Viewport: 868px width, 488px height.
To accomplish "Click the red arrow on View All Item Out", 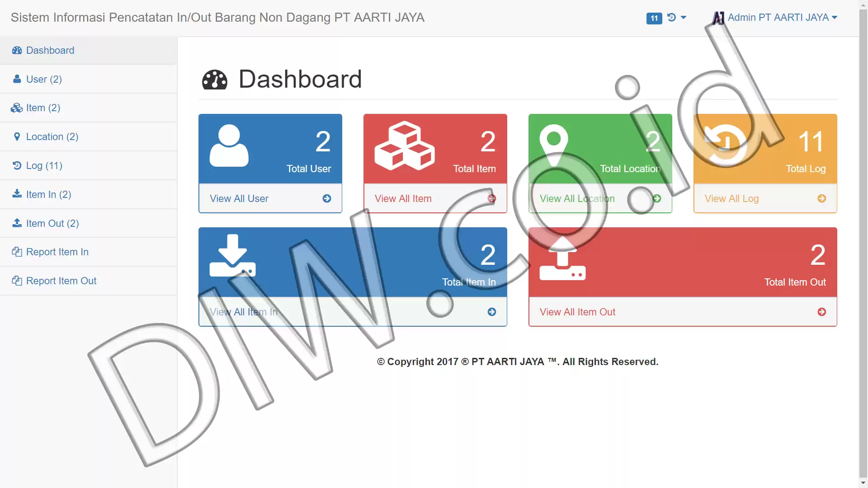I will pyautogui.click(x=822, y=312).
